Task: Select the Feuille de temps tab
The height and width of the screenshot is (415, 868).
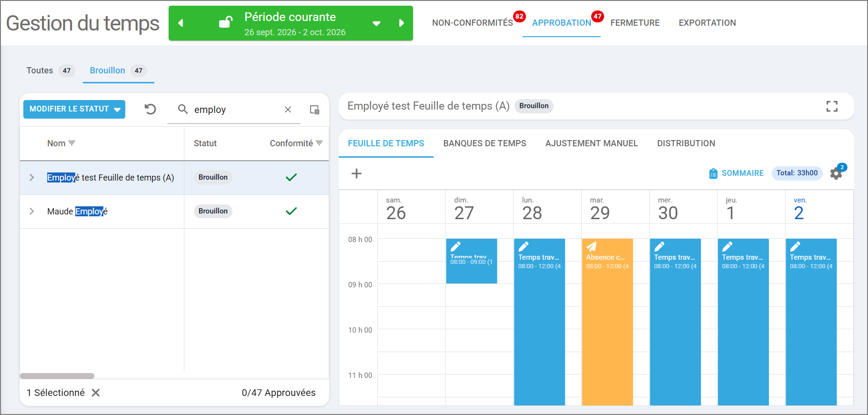Action: [x=386, y=143]
